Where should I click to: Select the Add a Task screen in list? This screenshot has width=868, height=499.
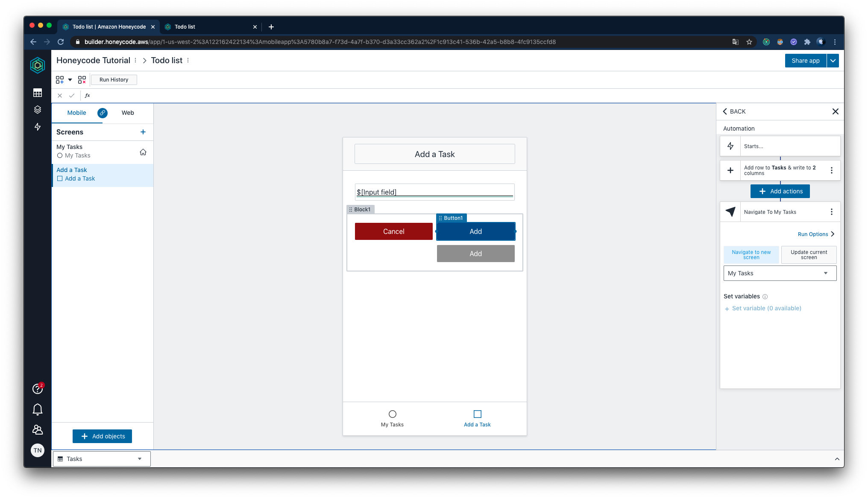(103, 175)
